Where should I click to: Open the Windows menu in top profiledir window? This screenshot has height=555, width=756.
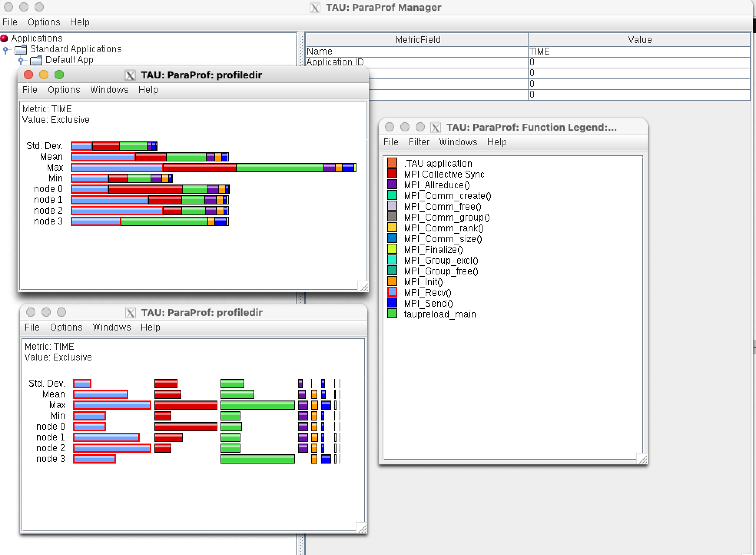(x=109, y=90)
